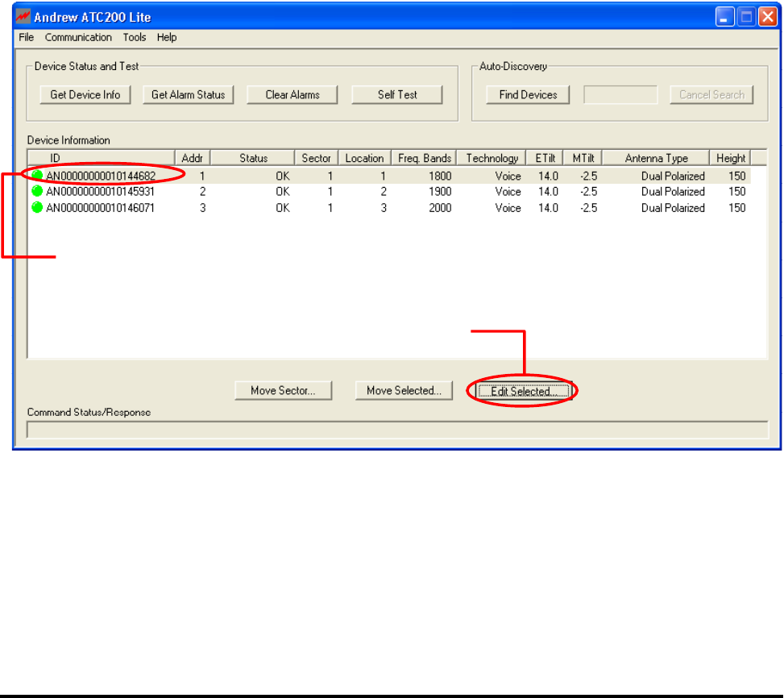This screenshot has height=698, width=784.
Task: Open the Communication menu
Action: 78,38
